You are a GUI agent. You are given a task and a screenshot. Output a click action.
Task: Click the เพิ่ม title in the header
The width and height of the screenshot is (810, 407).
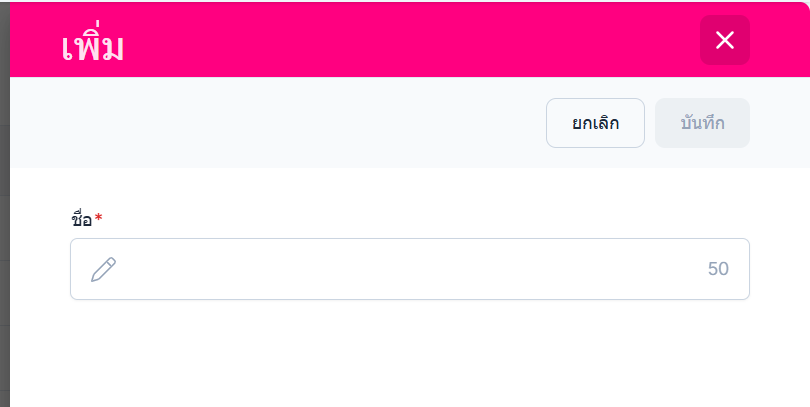92,45
